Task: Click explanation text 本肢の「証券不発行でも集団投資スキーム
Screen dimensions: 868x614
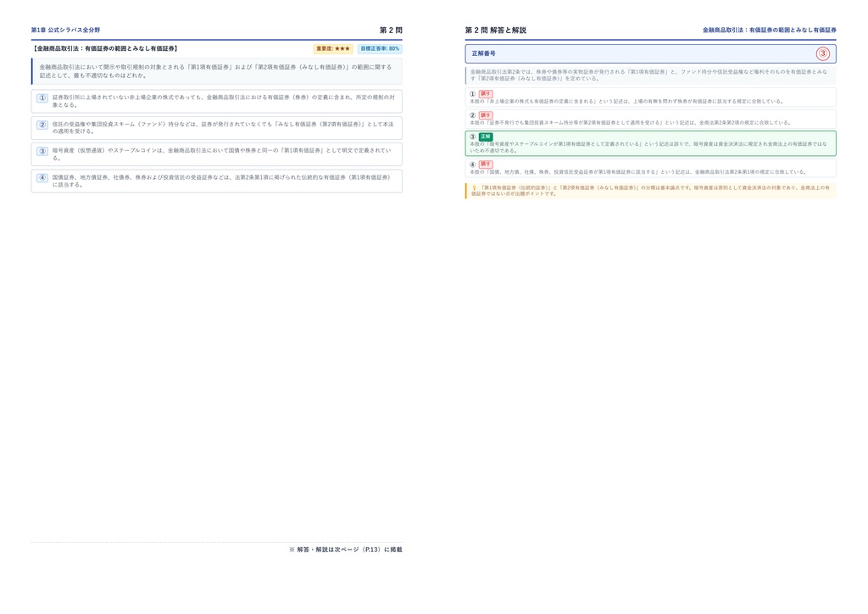Action: [x=631, y=123]
